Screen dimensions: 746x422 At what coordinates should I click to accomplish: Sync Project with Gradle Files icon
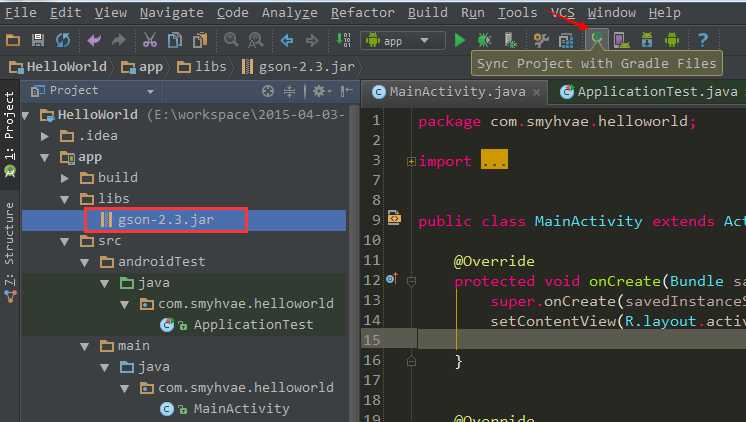click(597, 40)
